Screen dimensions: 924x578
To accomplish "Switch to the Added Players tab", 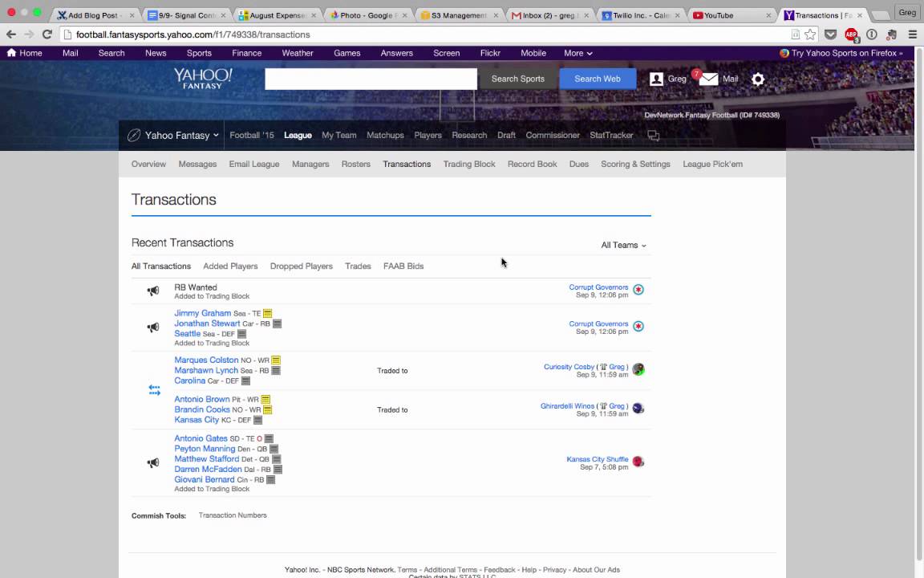I will tap(230, 266).
